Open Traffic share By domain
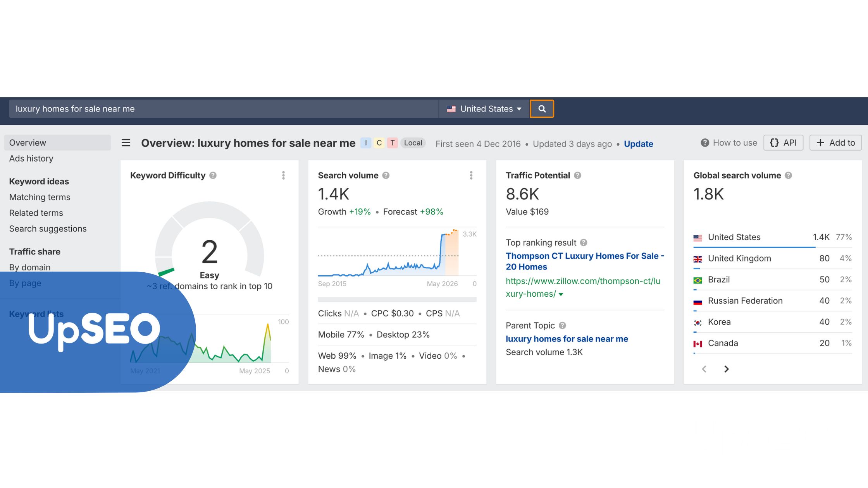Screen dimensions: 868x488 [30, 267]
